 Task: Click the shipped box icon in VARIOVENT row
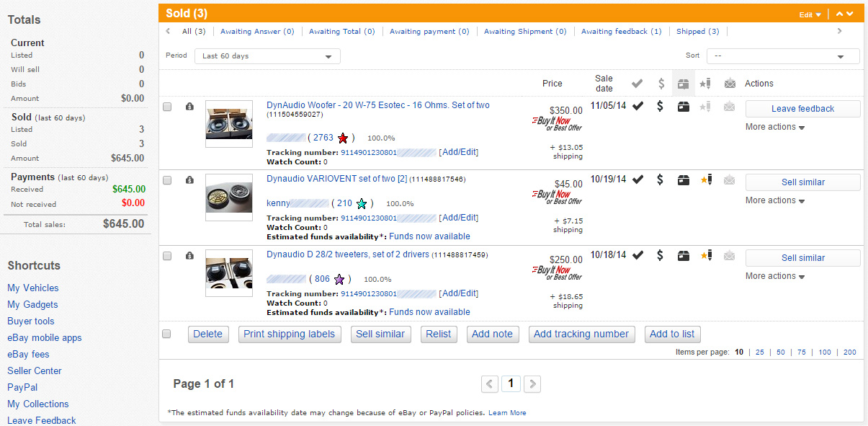[x=684, y=180]
